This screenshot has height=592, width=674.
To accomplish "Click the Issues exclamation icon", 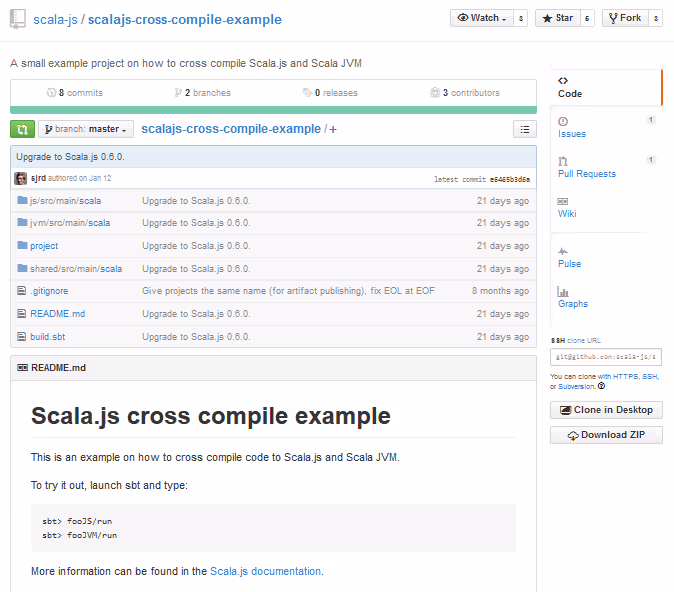I will (x=563, y=121).
